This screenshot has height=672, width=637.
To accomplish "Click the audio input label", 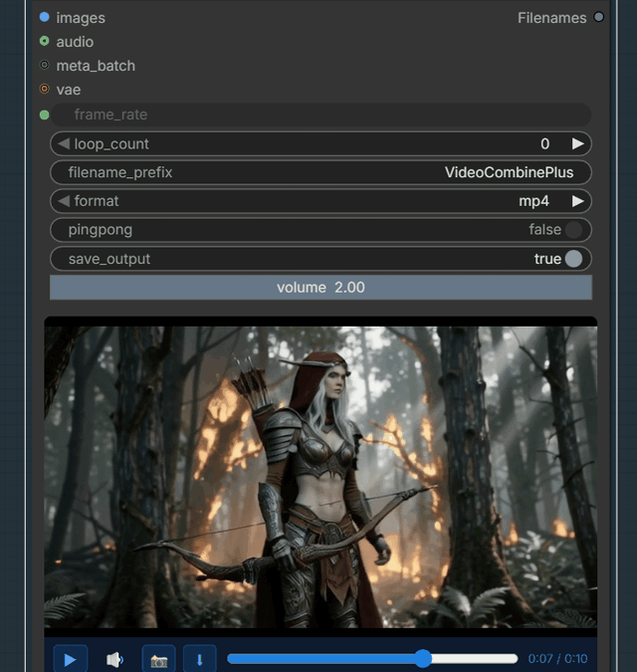I will click(75, 42).
